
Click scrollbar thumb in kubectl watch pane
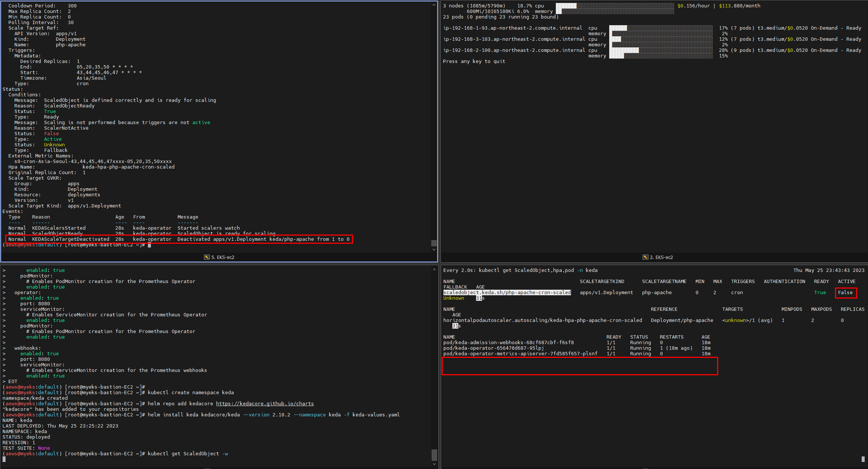coord(863,459)
